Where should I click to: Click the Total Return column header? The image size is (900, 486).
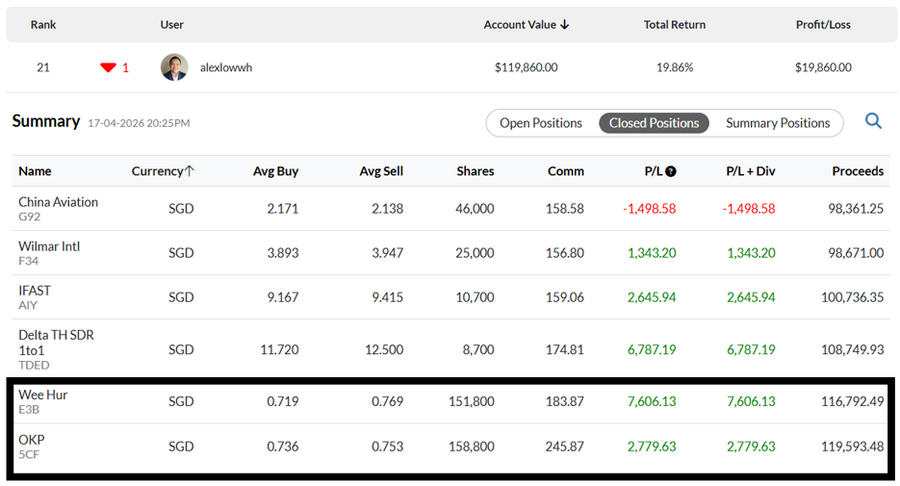click(x=674, y=25)
